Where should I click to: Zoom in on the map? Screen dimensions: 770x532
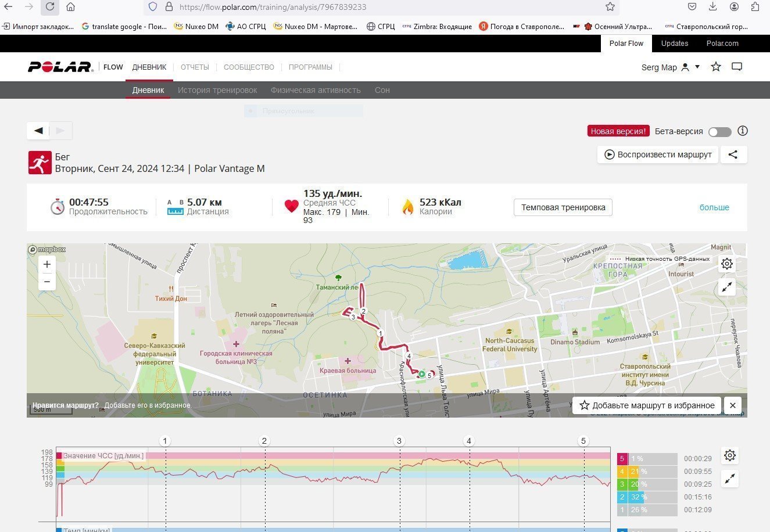47,264
